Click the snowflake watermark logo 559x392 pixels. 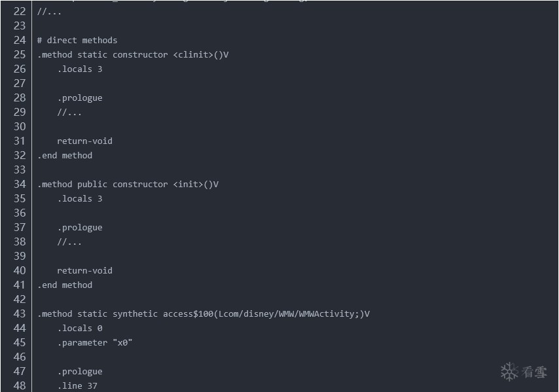(509, 372)
